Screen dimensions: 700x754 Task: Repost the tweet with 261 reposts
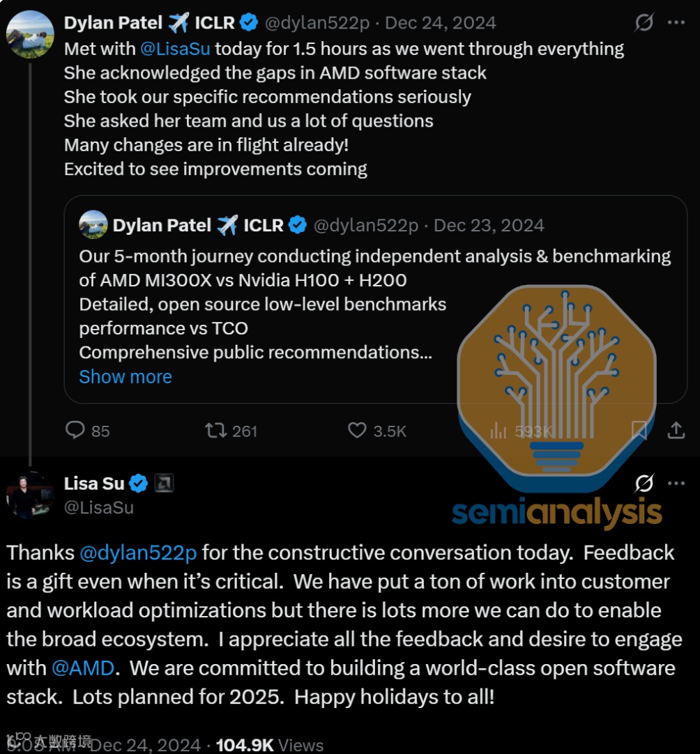[216, 431]
